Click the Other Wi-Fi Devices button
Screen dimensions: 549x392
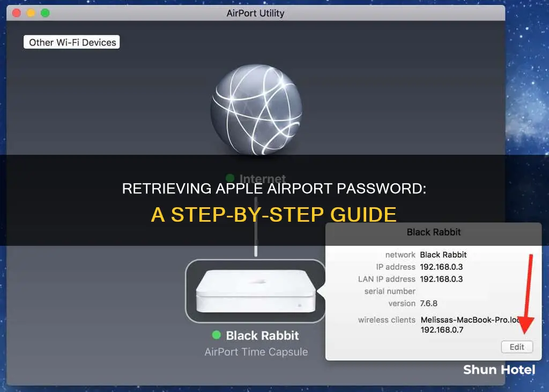pyautogui.click(x=71, y=42)
